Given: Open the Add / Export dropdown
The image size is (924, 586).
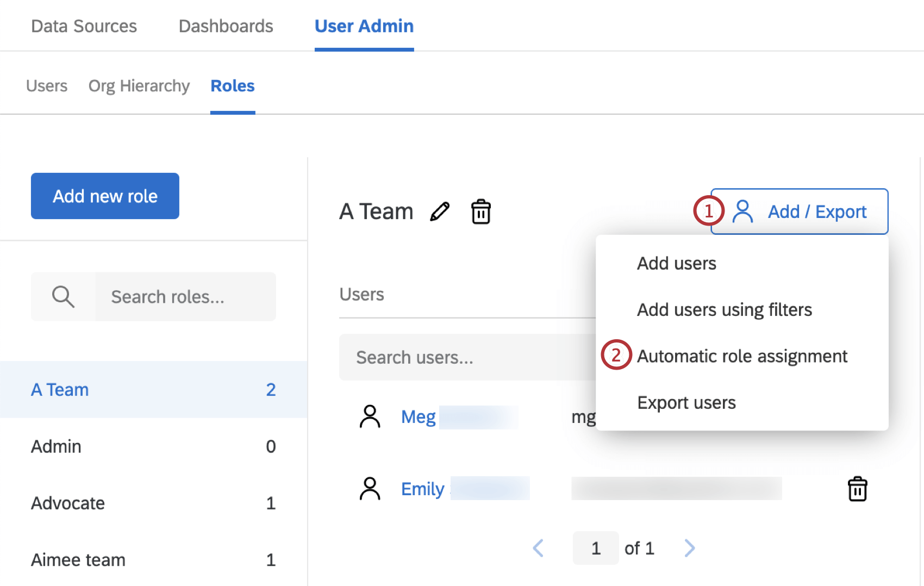Looking at the screenshot, I should [x=799, y=211].
